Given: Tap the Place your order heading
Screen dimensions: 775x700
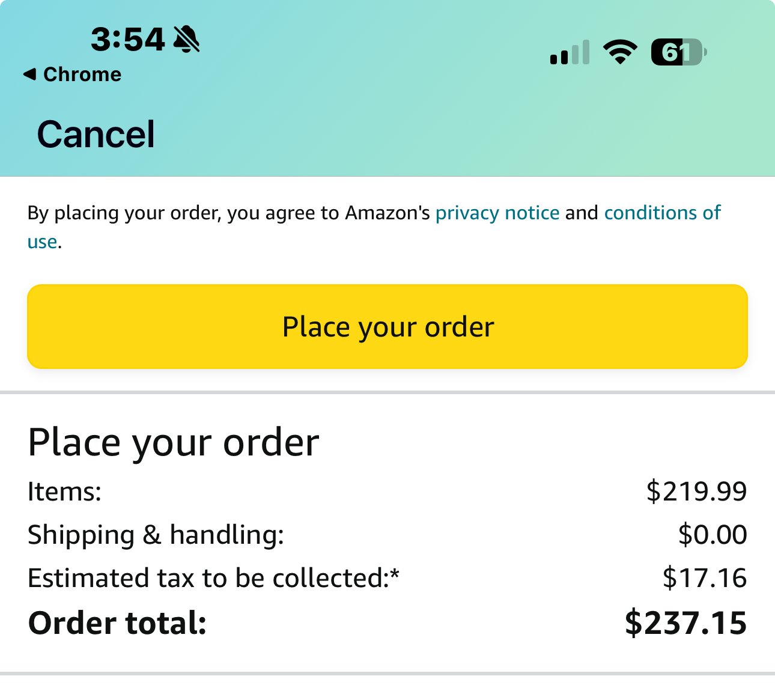Looking at the screenshot, I should [x=174, y=443].
